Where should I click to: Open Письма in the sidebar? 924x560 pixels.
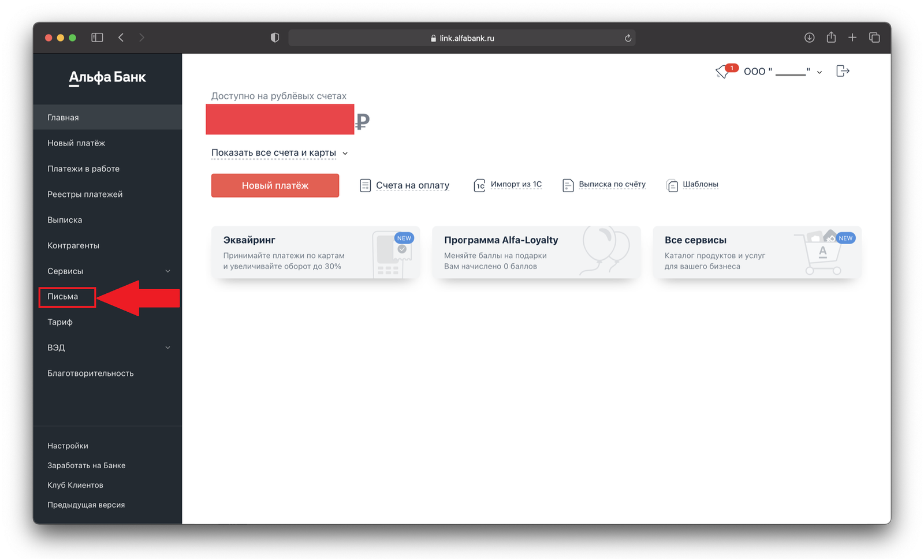pyautogui.click(x=63, y=297)
